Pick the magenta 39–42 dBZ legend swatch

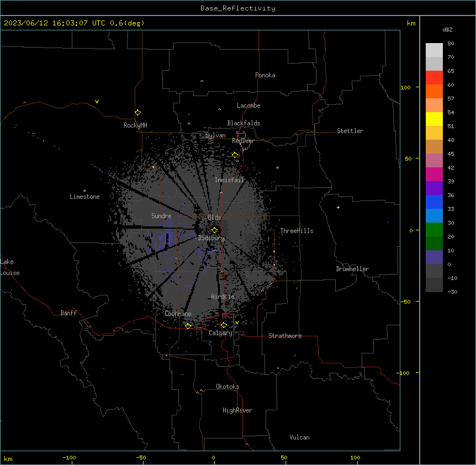coord(434,174)
